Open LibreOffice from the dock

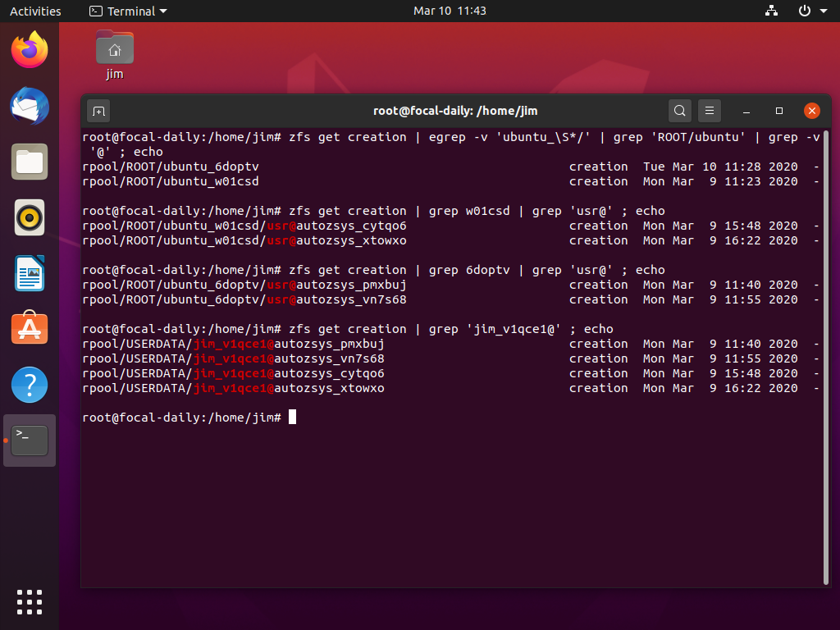[x=29, y=273]
